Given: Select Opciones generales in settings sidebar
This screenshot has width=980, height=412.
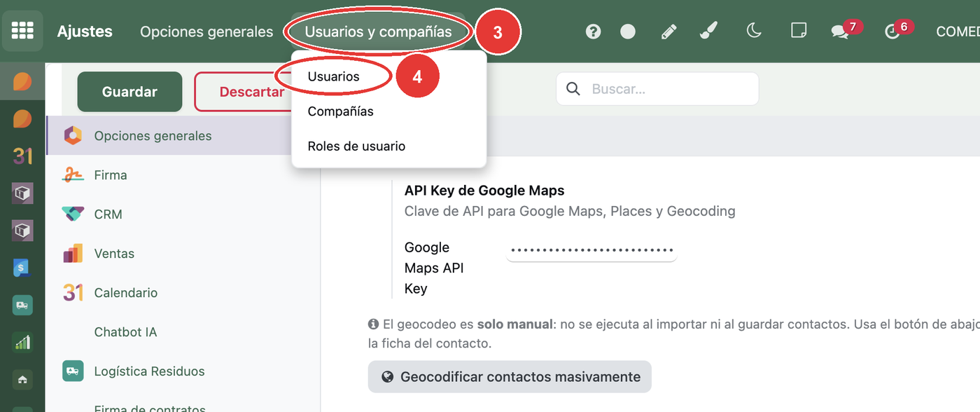Looking at the screenshot, I should click(x=183, y=136).
